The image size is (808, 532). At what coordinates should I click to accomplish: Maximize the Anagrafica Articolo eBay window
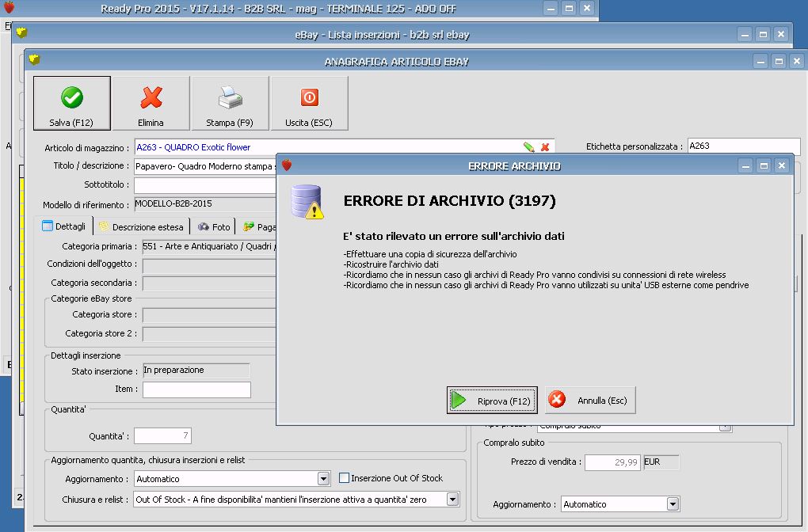779,61
